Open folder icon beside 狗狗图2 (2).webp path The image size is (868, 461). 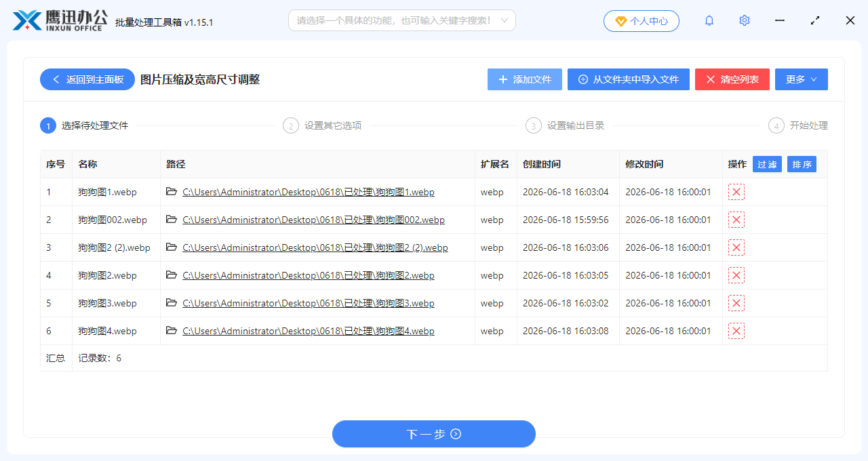(x=172, y=247)
